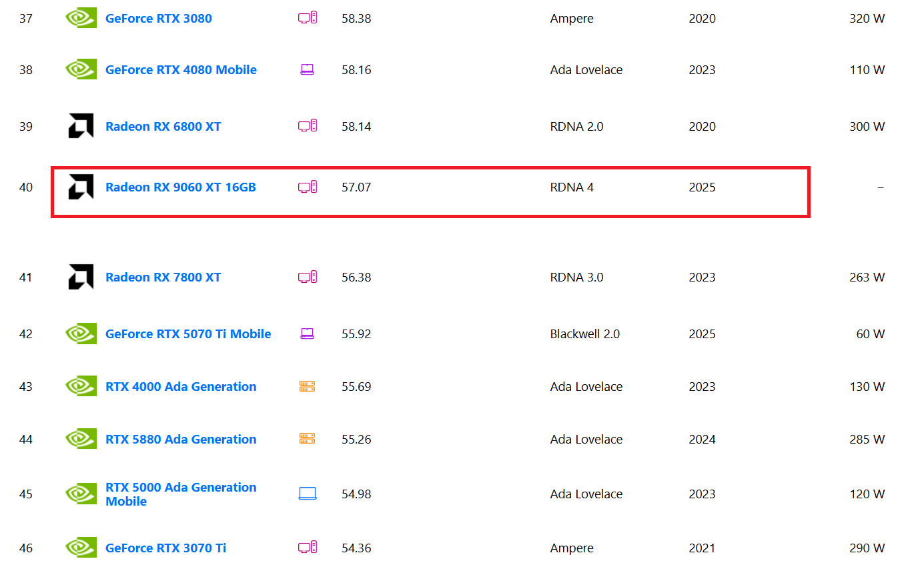Open the RTX 5000 Ada Generation Mobile link
This screenshot has width=924, height=567.
pos(181,494)
